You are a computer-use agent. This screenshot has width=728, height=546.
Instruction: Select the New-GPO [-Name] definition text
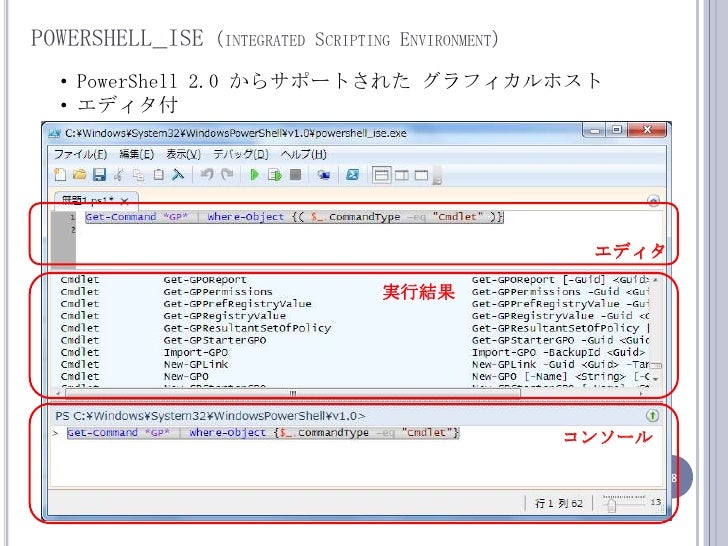[x=560, y=377]
